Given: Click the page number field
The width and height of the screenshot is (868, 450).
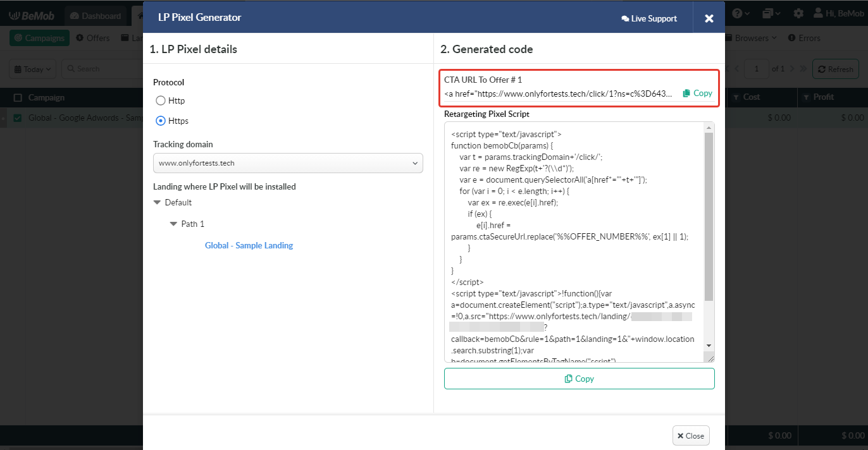Looking at the screenshot, I should 755,69.
